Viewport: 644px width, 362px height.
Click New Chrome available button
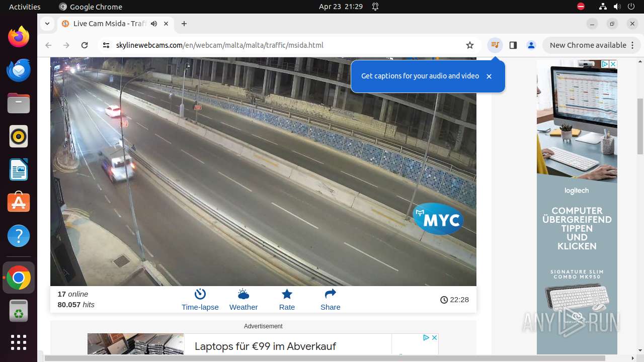pos(591,45)
